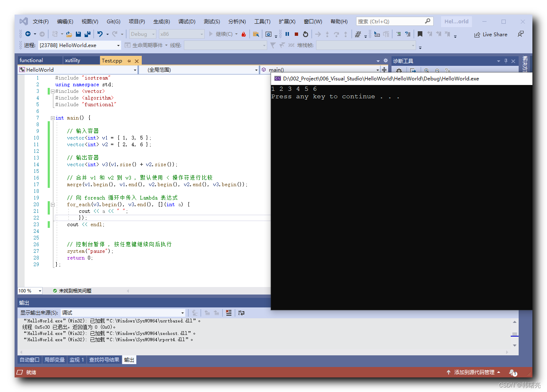Click the search box 搜索 (Ctrl+Q)
The width and height of the screenshot is (547, 392).
point(394,21)
